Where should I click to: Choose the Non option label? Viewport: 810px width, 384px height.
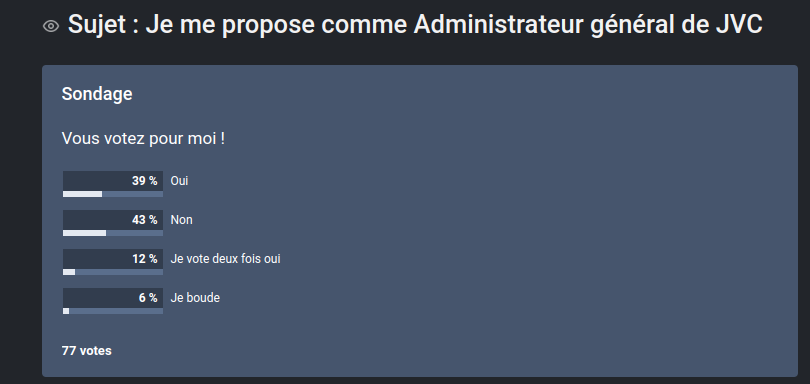181,220
